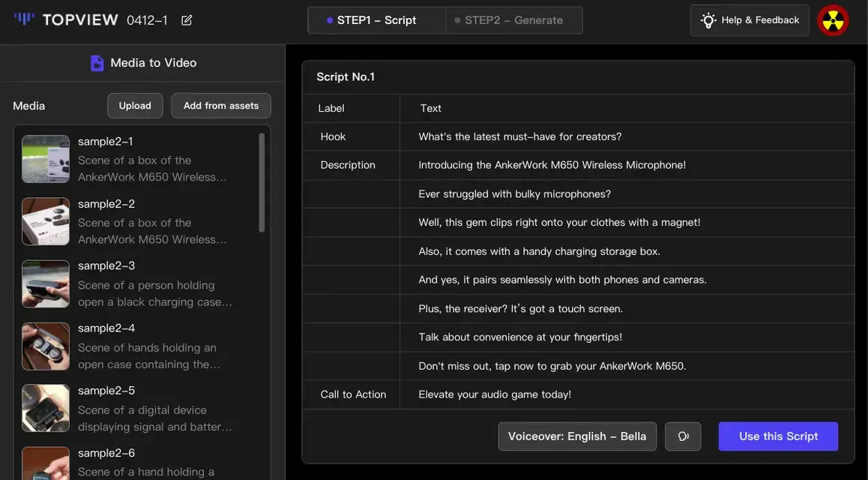868x480 pixels.
Task: Click sample2-4 description about hands holding case
Action: point(149,356)
